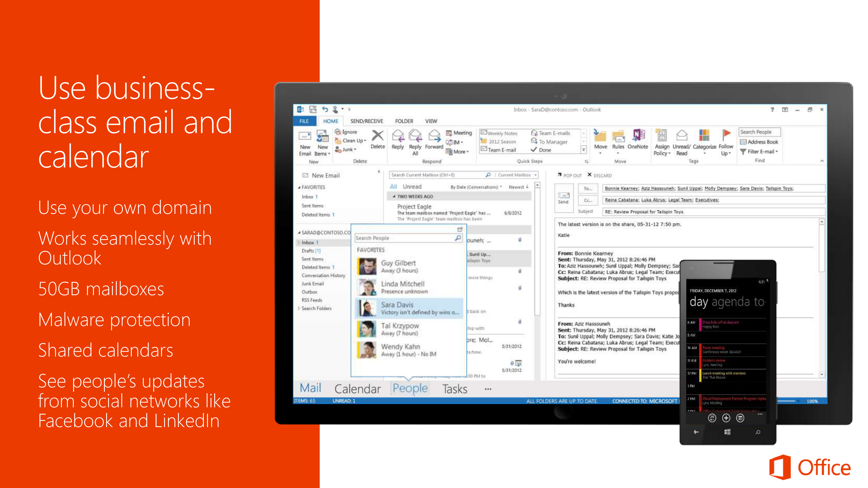Screen dimensions: 868x488
Task: Open the New Items ribbon button
Action: pos(323,143)
